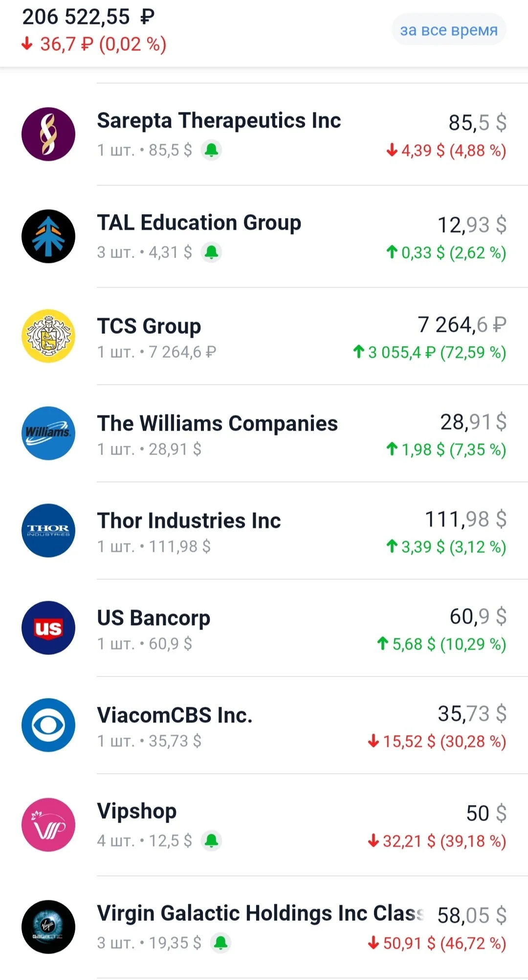Image resolution: width=528 pixels, height=980 pixels.
Task: Tap the Sarepta Therapeutics logo icon
Action: (x=48, y=134)
